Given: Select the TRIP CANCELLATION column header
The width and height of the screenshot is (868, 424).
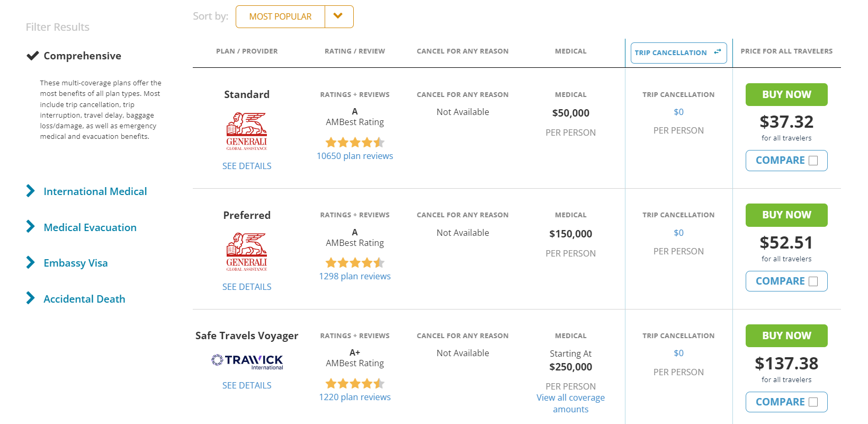Looking at the screenshot, I should 672,52.
